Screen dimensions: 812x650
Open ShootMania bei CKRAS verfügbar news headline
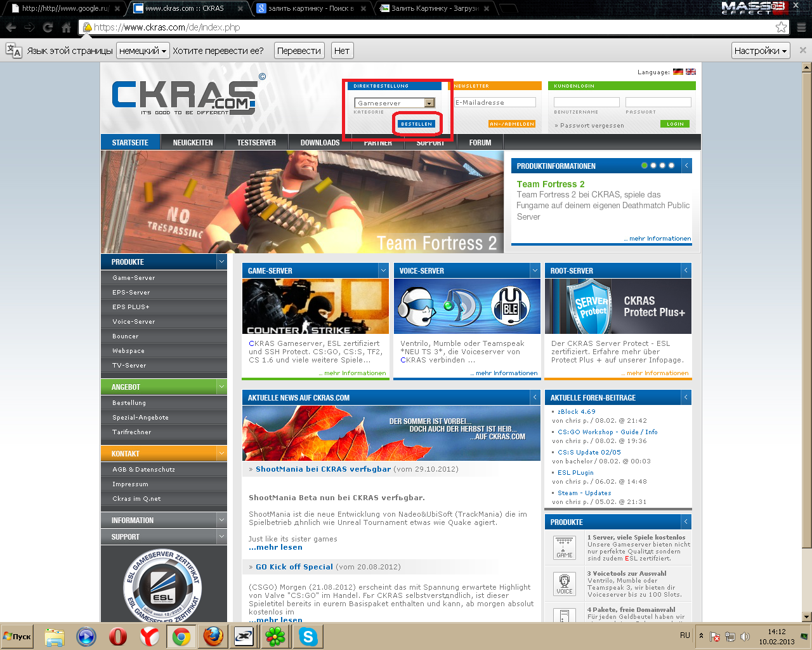[x=323, y=469]
